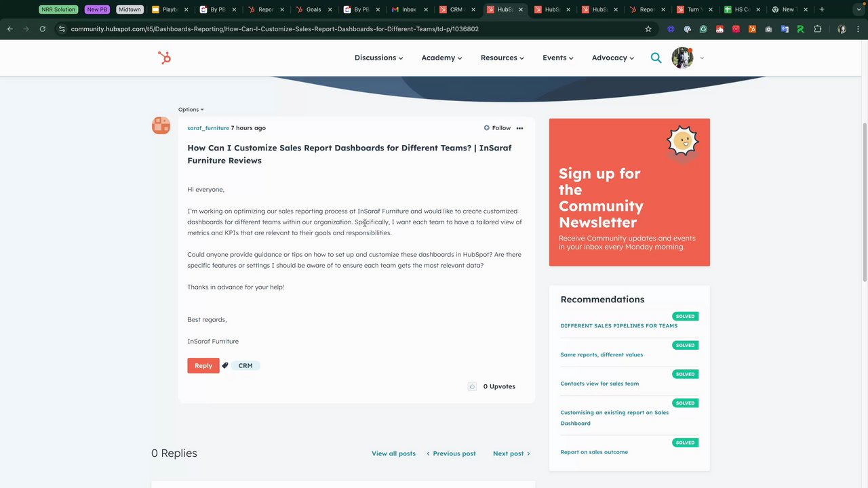868x488 pixels.
Task: Click the HubSpot sprocket logo
Action: point(164,58)
